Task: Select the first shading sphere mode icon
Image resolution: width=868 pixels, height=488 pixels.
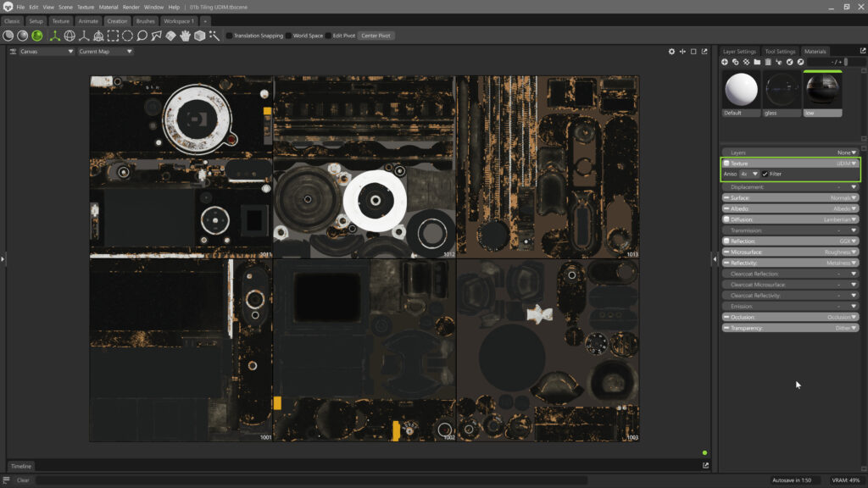Action: (8, 36)
